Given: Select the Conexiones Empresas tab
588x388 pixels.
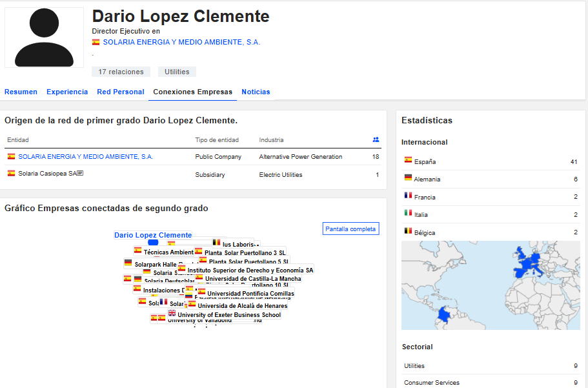Looking at the screenshot, I should tap(193, 92).
